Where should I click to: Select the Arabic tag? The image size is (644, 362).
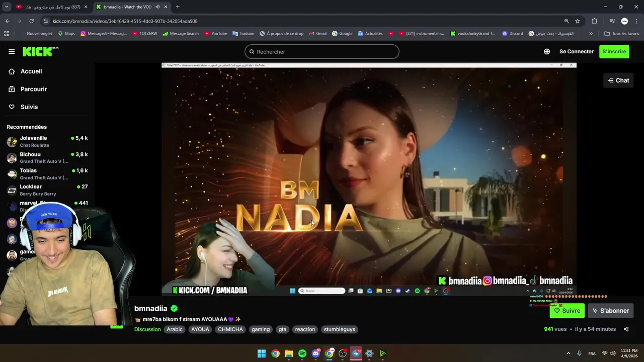175,329
